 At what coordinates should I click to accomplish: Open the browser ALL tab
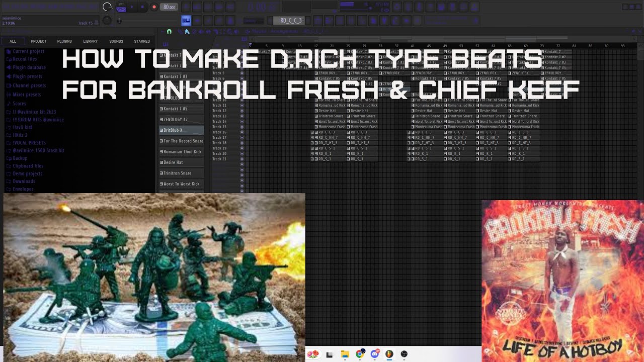[13, 41]
